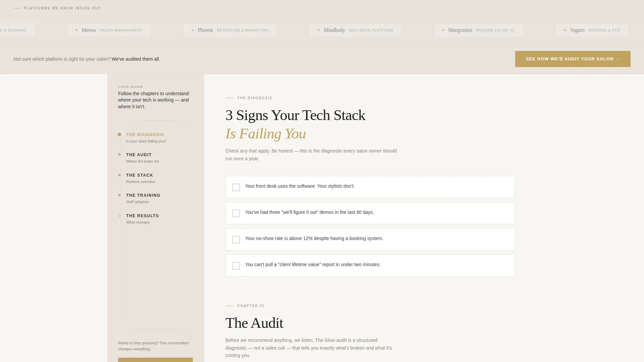This screenshot has width=644, height=362.
Task: Click the Meevo Salon Management platform chip
Action: coord(109,30)
